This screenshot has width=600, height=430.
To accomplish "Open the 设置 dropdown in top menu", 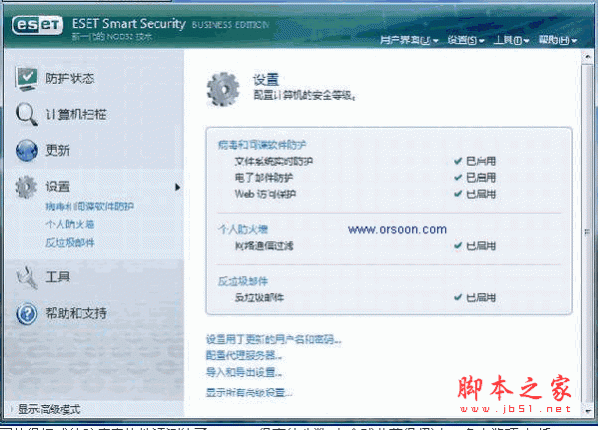I will pyautogui.click(x=466, y=40).
